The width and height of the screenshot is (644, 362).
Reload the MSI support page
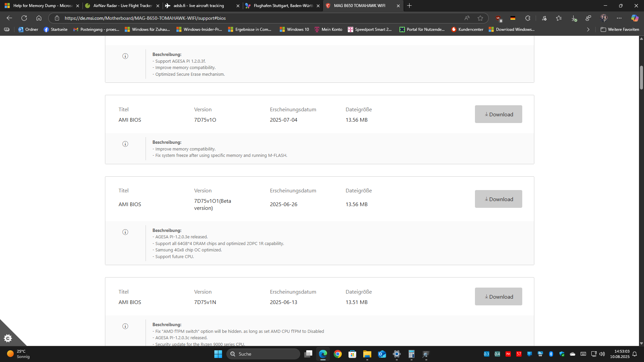(x=24, y=18)
